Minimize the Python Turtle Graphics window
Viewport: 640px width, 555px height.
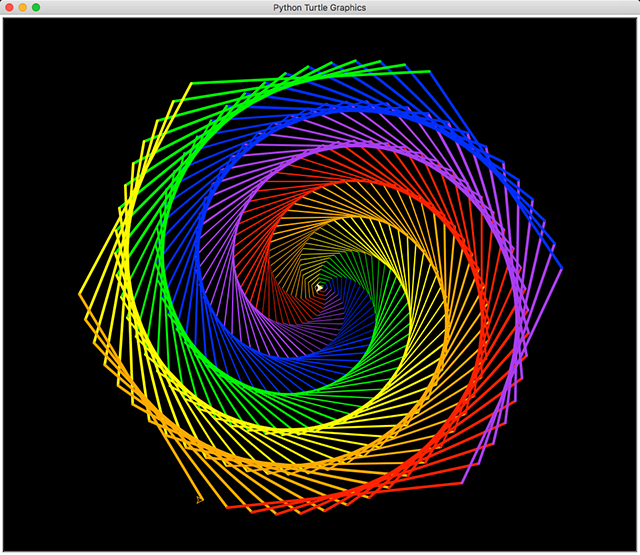(23, 7)
